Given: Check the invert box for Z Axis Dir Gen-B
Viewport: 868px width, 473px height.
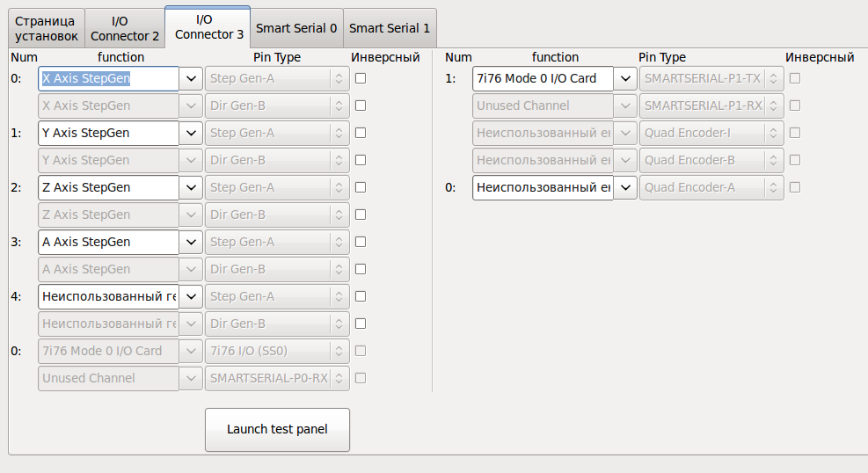Looking at the screenshot, I should click(x=361, y=215).
